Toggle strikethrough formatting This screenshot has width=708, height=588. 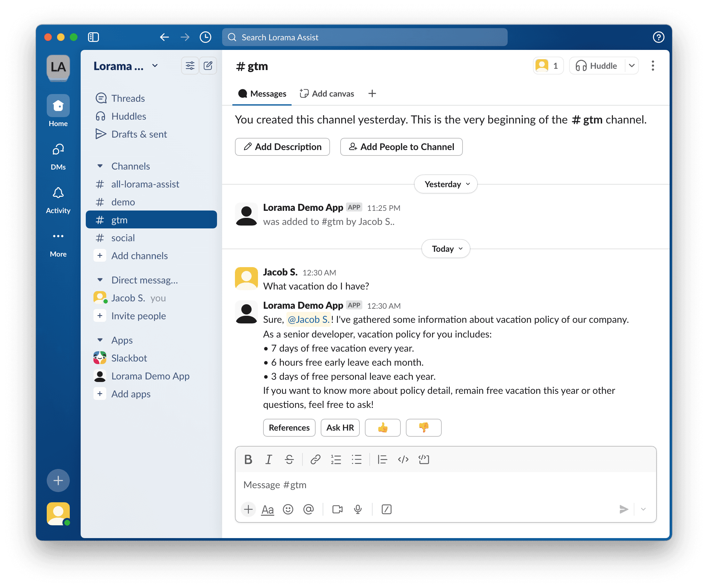tap(289, 459)
